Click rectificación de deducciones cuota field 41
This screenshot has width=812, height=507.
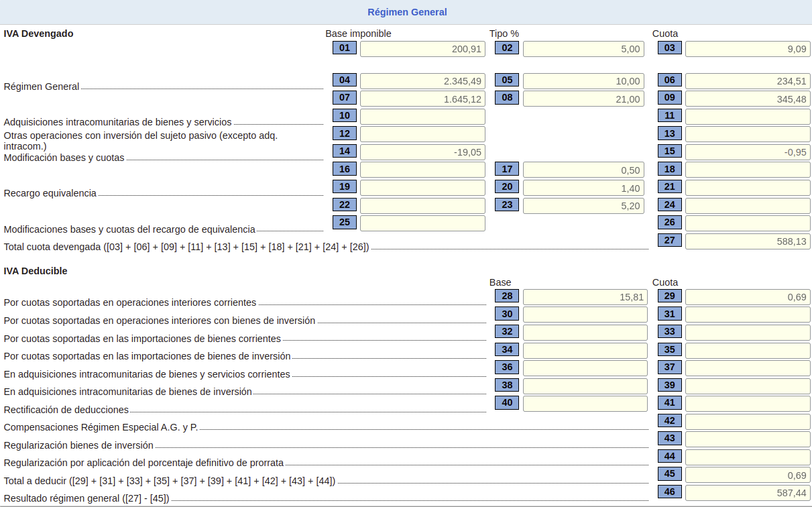[x=748, y=404]
